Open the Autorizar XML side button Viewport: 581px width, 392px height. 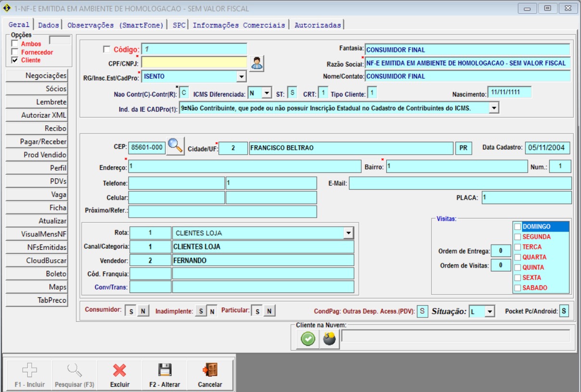37,115
